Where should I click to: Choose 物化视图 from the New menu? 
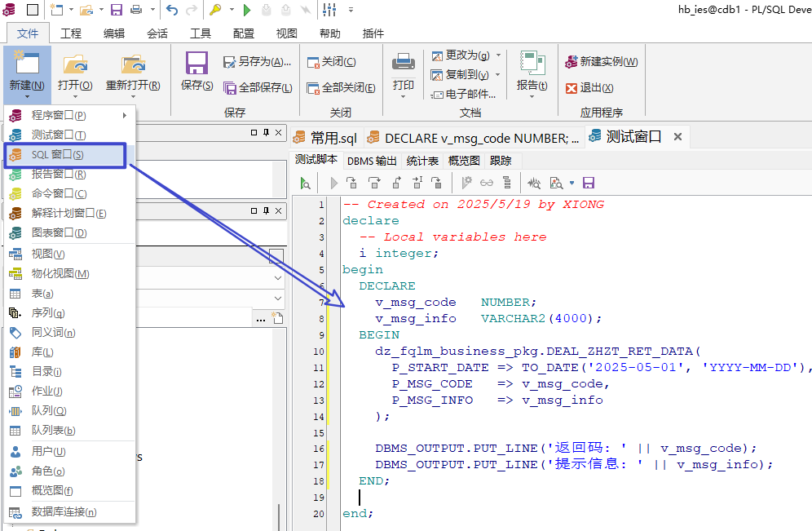click(70, 273)
